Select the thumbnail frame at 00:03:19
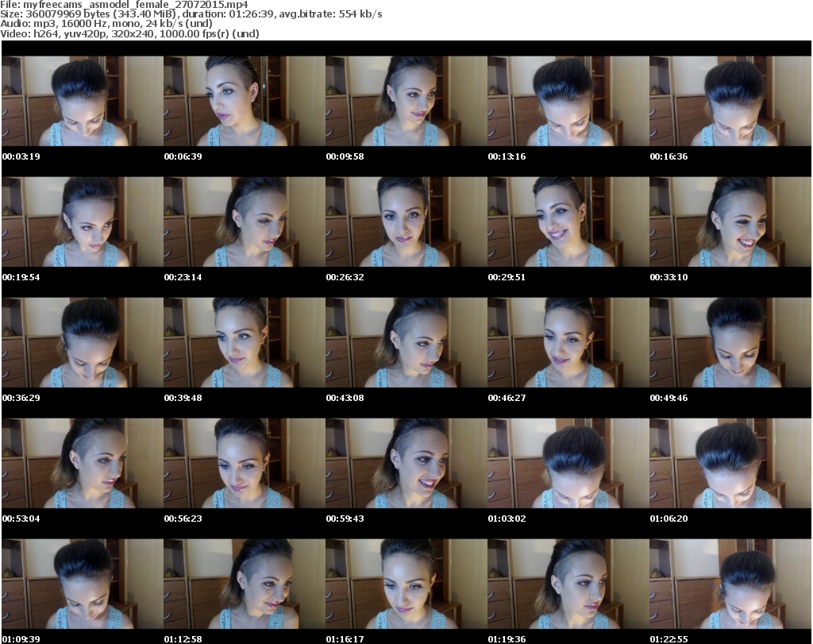This screenshot has width=813, height=644. pos(83,101)
